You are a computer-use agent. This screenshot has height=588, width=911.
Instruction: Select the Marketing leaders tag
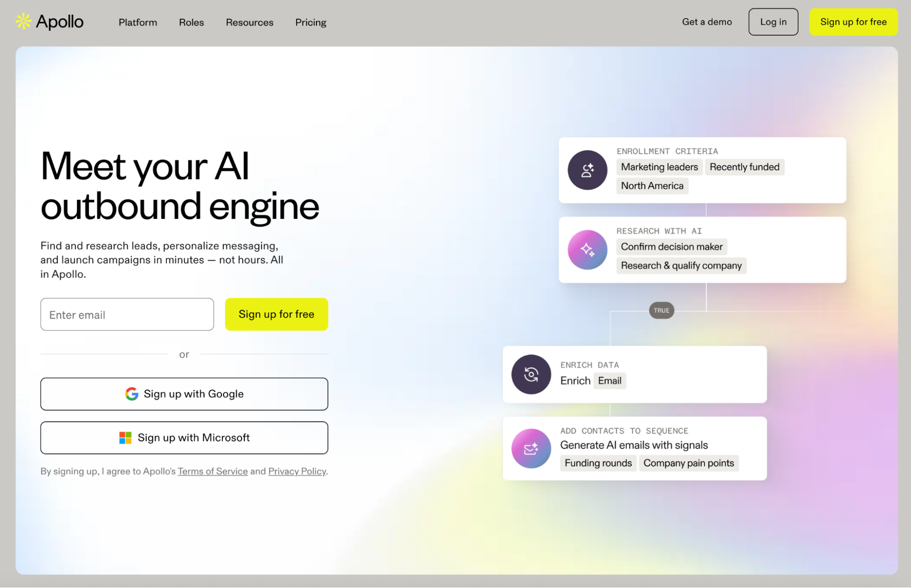659,167
